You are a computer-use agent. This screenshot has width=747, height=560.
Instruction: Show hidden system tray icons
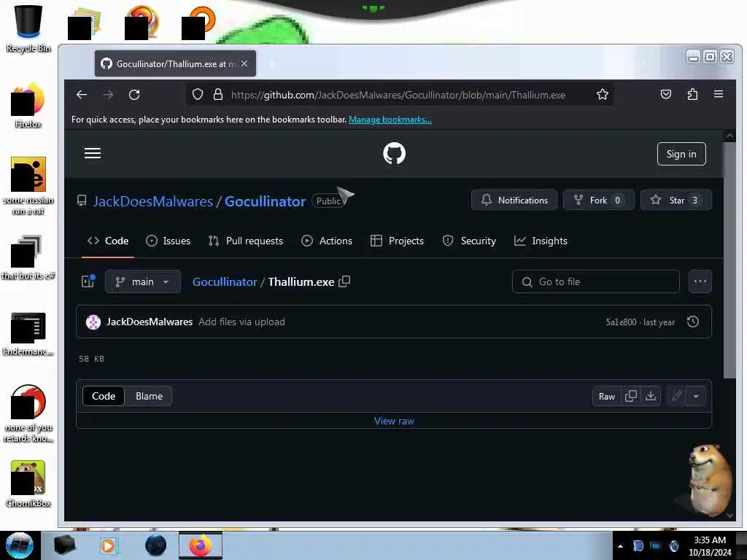620,546
